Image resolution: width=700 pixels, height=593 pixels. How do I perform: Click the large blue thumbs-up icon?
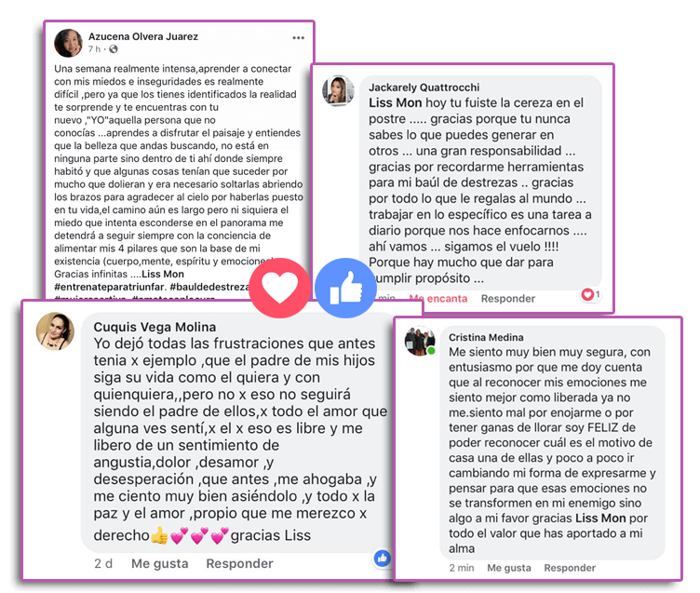[x=345, y=288]
